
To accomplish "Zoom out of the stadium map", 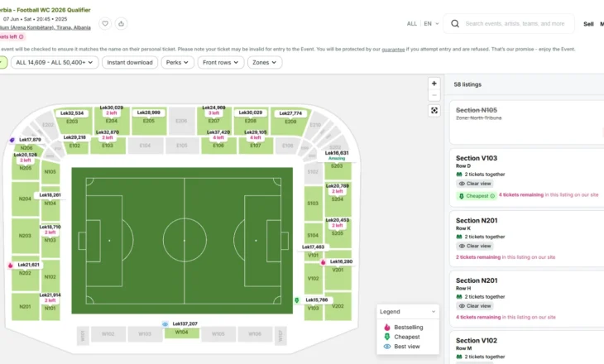I will point(434,95).
